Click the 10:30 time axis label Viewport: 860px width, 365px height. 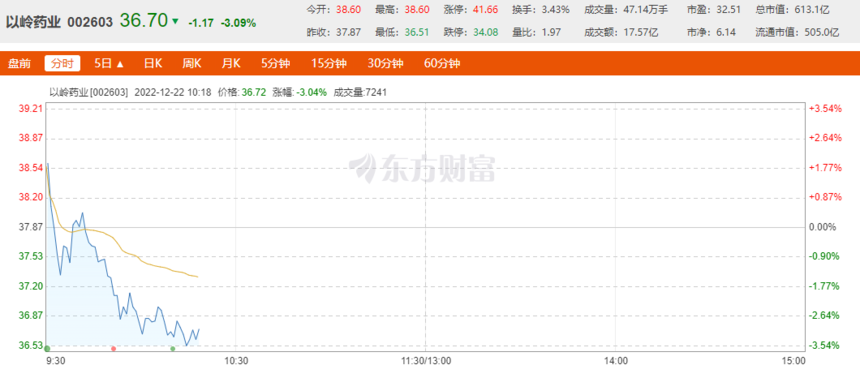tap(235, 360)
